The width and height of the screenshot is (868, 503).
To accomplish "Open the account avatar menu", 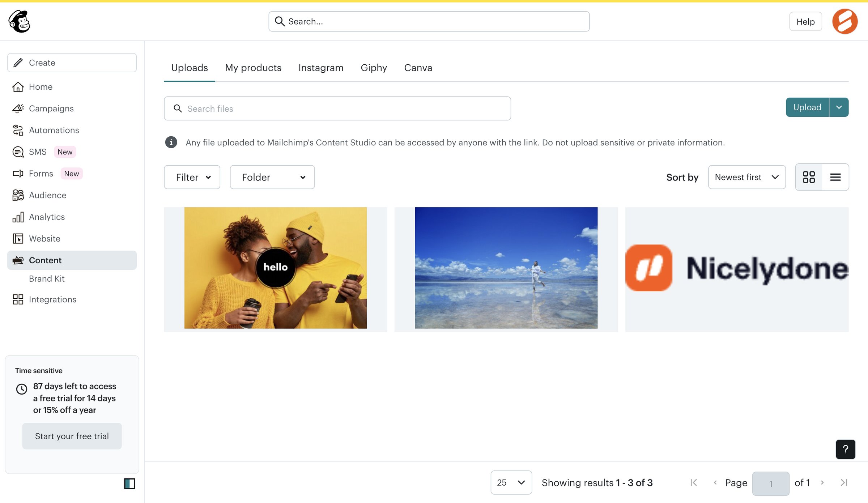I will [845, 21].
